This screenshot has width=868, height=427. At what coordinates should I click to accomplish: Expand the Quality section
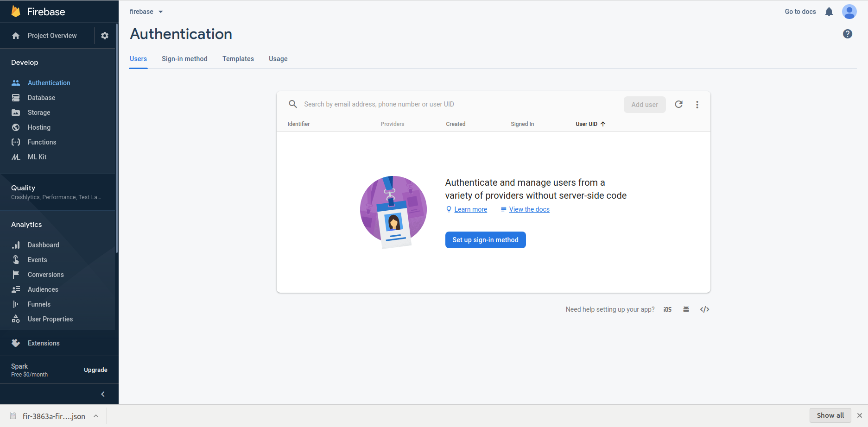[x=57, y=192]
